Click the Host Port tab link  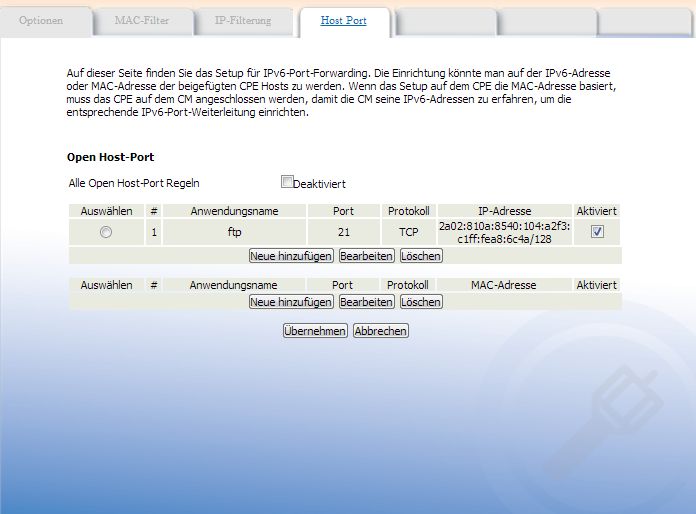(344, 20)
